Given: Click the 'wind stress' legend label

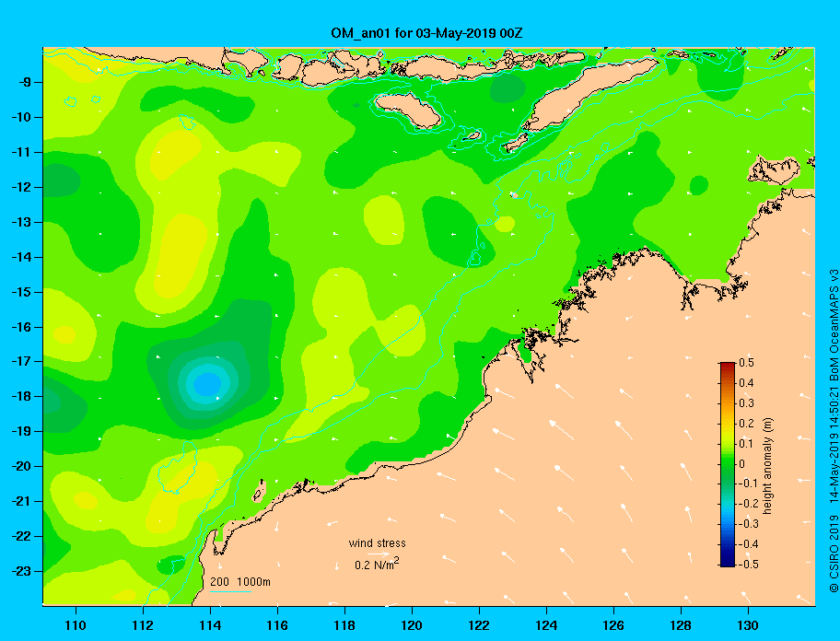Looking at the screenshot, I should click(x=377, y=543).
